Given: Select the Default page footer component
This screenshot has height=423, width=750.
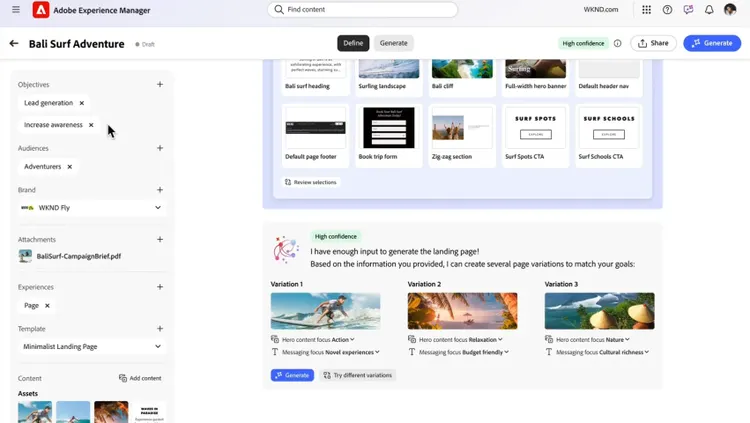Looking at the screenshot, I should 315,135.
